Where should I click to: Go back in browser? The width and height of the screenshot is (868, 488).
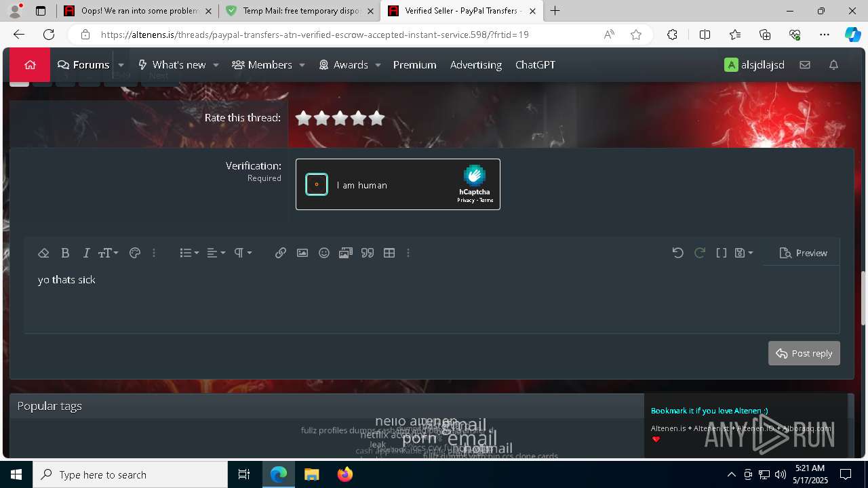click(x=19, y=35)
